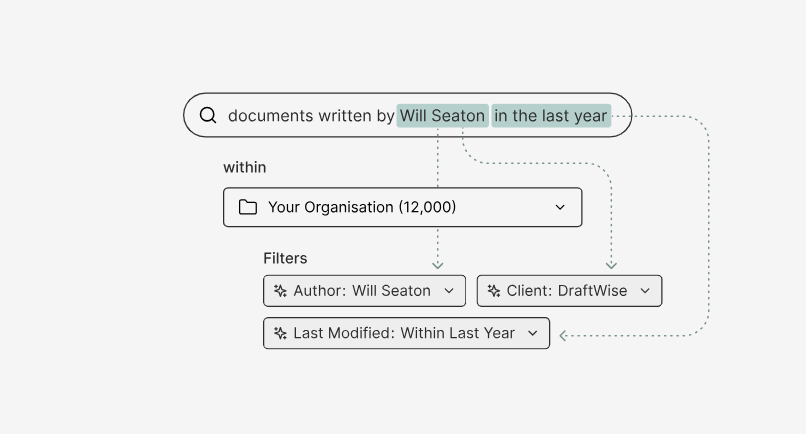Select the highlighted "in the last year" token
The width and height of the screenshot is (806, 434).
(x=550, y=116)
